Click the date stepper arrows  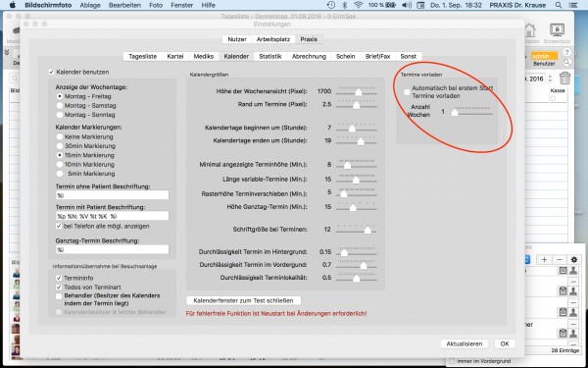pyautogui.click(x=550, y=79)
